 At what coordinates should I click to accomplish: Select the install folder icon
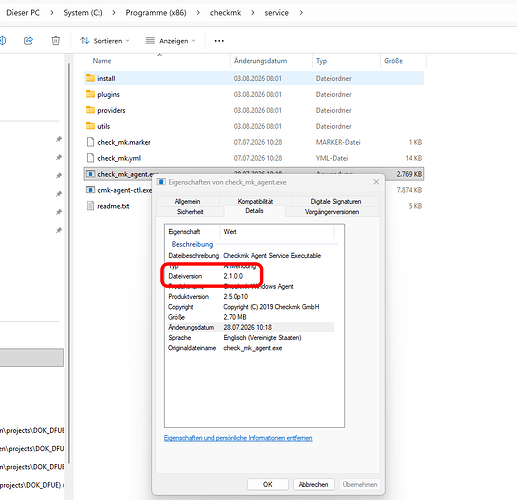click(x=90, y=78)
